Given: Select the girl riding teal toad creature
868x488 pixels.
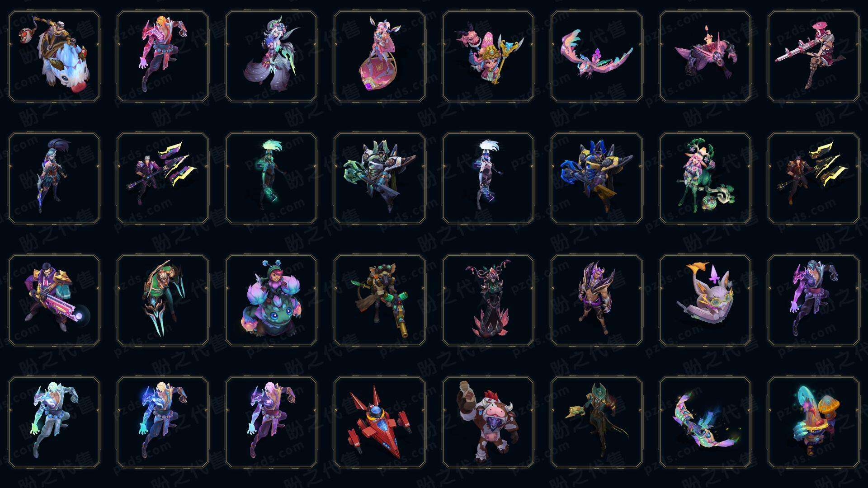Looking at the screenshot, I should [271, 300].
